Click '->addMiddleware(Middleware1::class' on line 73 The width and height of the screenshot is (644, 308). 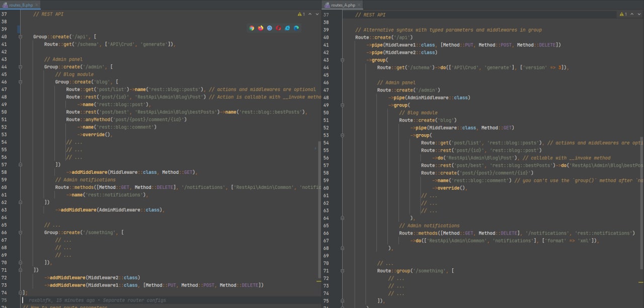pos(92,285)
